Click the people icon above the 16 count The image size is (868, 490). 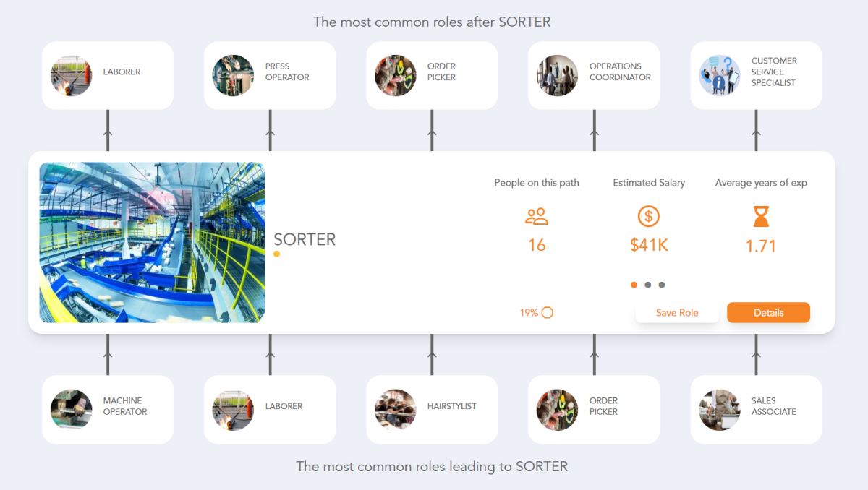(537, 215)
